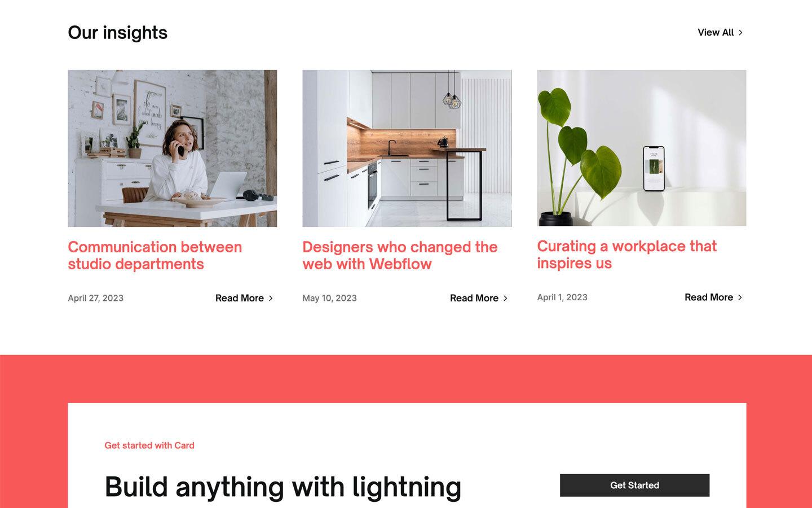This screenshot has height=508, width=812.
Task: Click the Build anything with lightning heading
Action: (283, 486)
